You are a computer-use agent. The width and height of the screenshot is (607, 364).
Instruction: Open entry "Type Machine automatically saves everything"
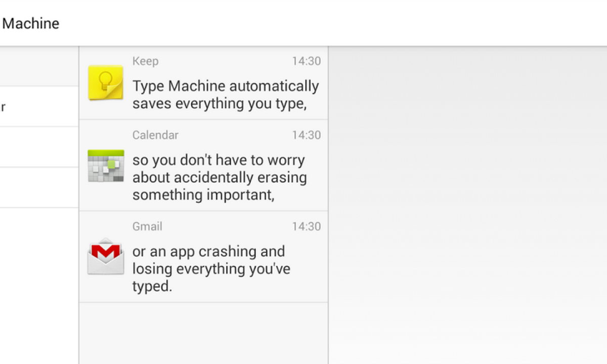[225, 95]
